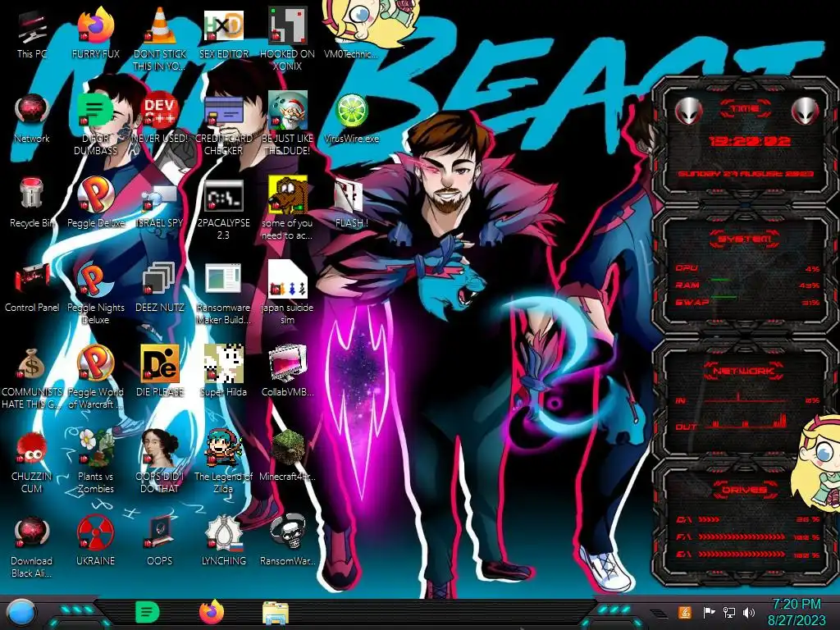Click the DRIVES gadget header
Screen dimensions: 840x630
(x=745, y=490)
